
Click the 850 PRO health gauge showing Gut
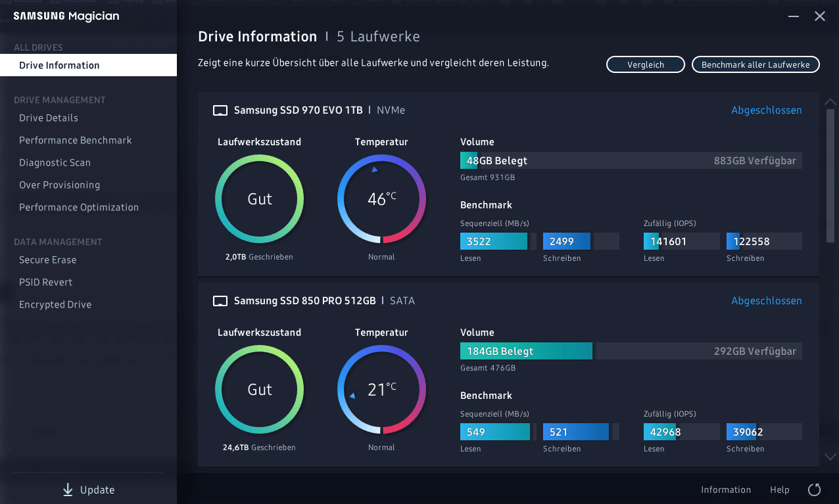260,390
